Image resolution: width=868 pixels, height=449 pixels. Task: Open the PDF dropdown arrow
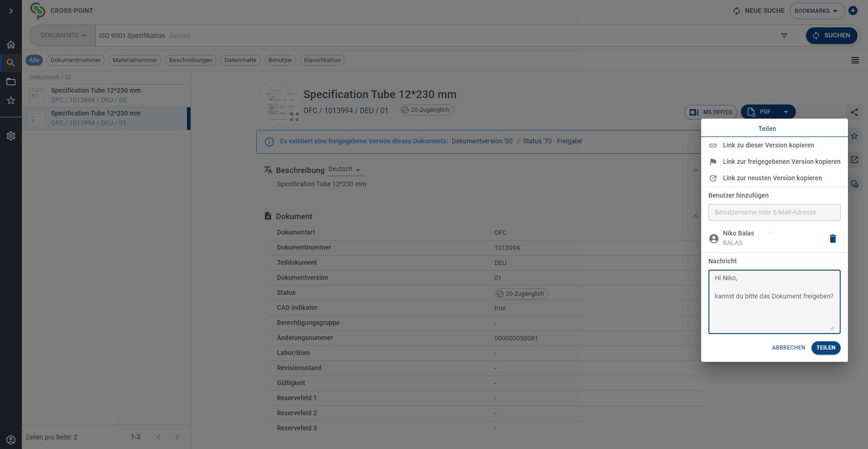point(786,112)
